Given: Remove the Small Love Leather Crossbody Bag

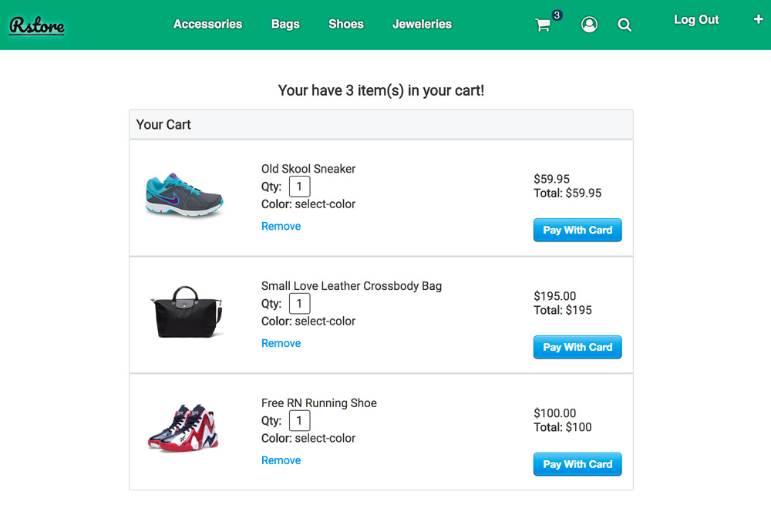Looking at the screenshot, I should tap(281, 343).
